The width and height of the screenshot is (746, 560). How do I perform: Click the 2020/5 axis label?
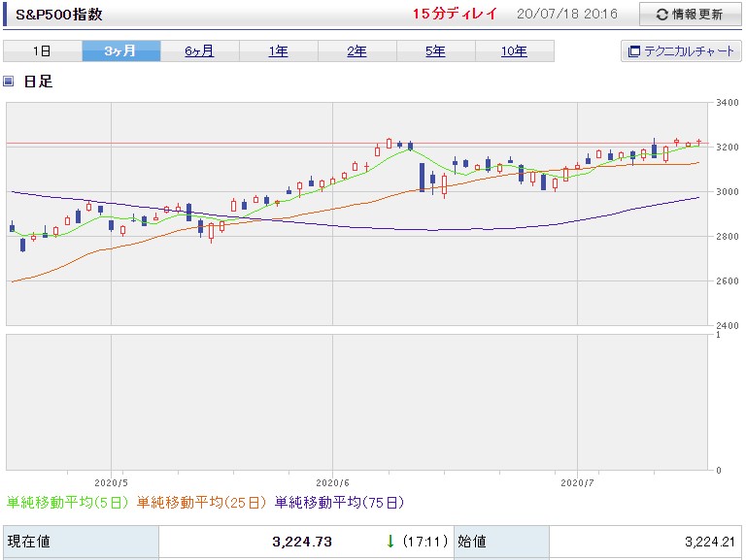112,483
